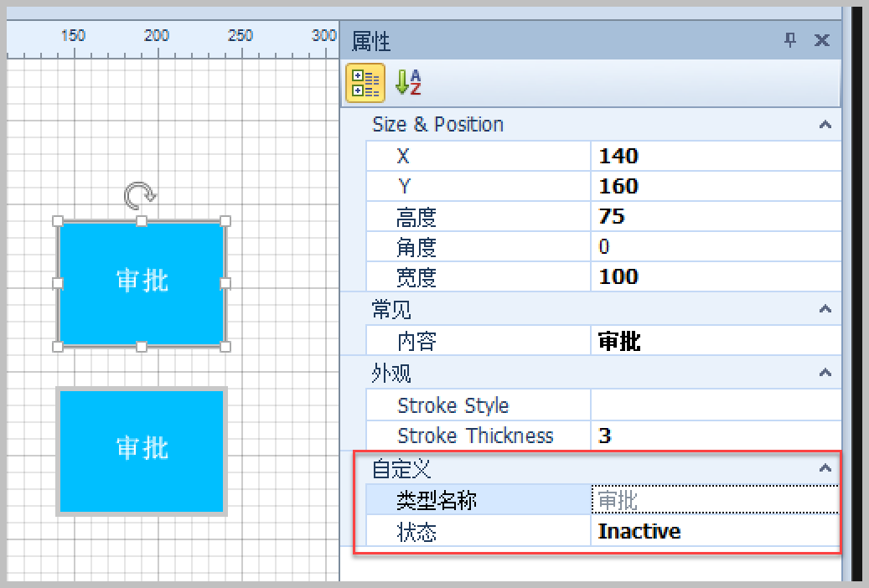Image resolution: width=869 pixels, height=588 pixels.
Task: Edit the 高度 value 75
Action: point(716,216)
